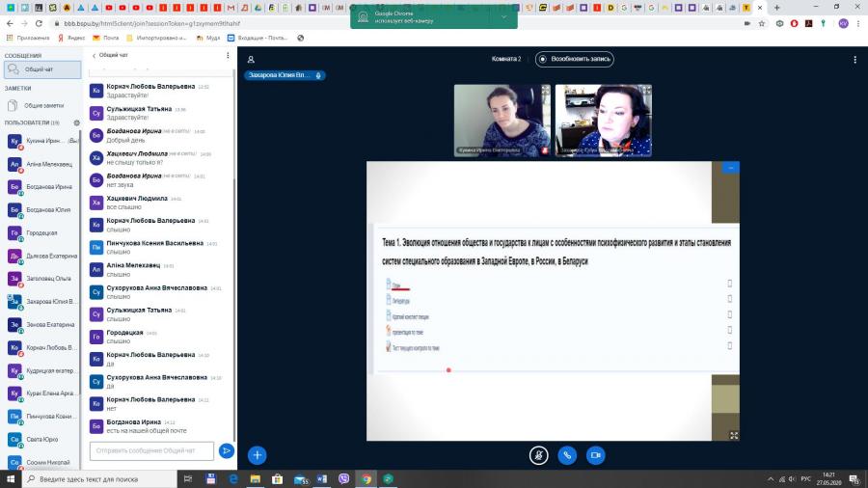Send chat message with arrow button

pyautogui.click(x=226, y=451)
